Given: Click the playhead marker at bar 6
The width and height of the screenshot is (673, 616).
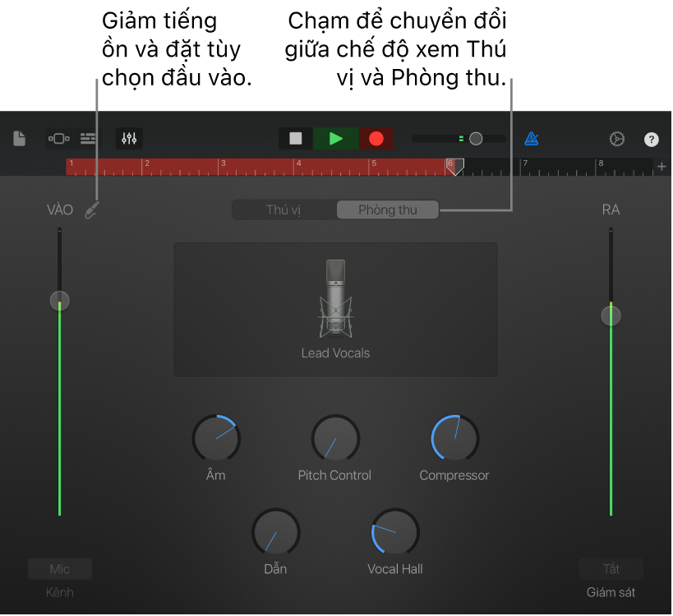Looking at the screenshot, I should coord(455,167).
